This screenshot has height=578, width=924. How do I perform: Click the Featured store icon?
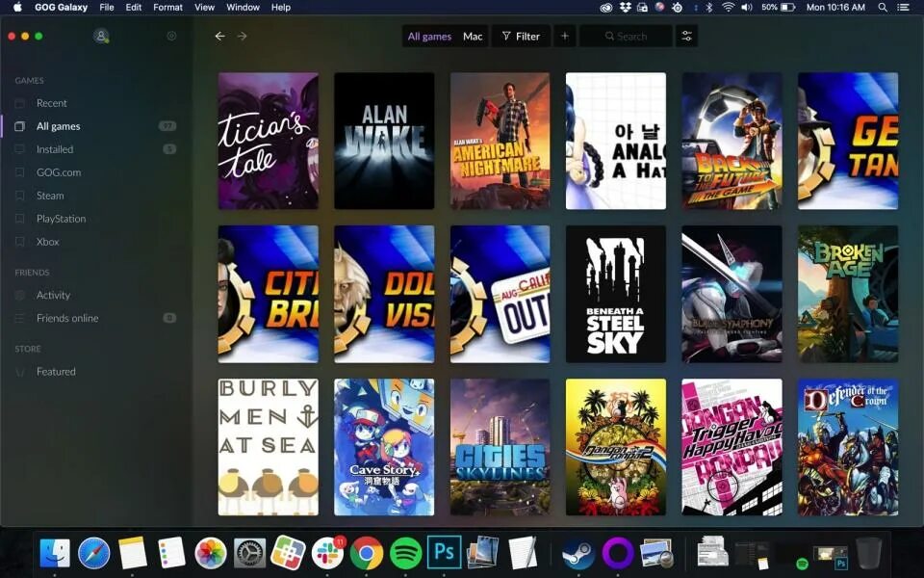(x=20, y=372)
